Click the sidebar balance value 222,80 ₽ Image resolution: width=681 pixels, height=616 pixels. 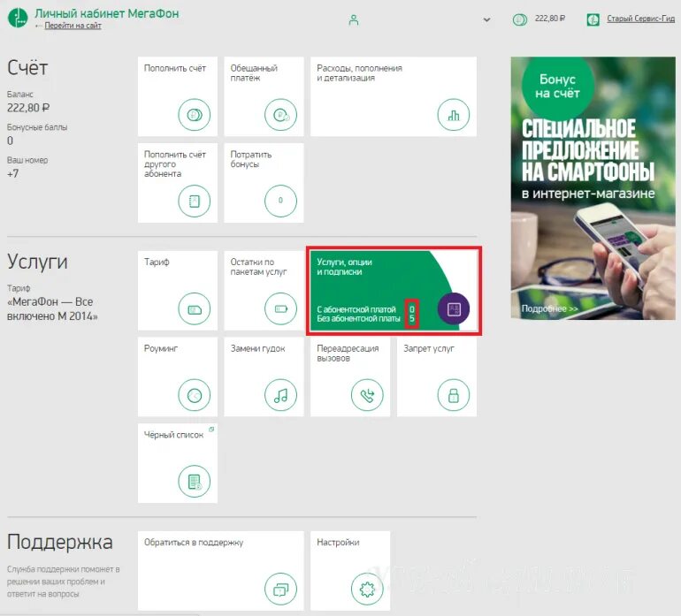[28, 108]
